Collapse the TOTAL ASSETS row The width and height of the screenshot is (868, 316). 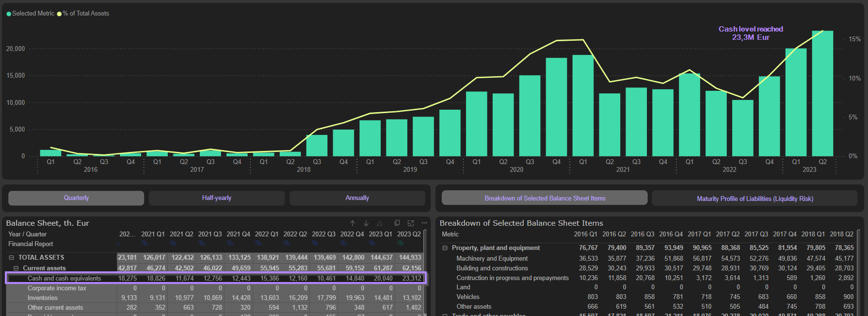click(12, 258)
